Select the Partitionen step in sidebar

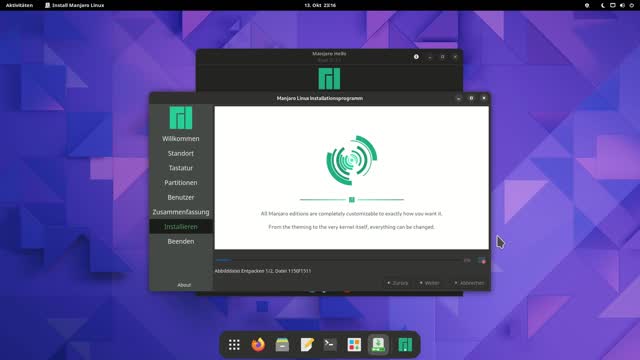[x=181, y=183]
